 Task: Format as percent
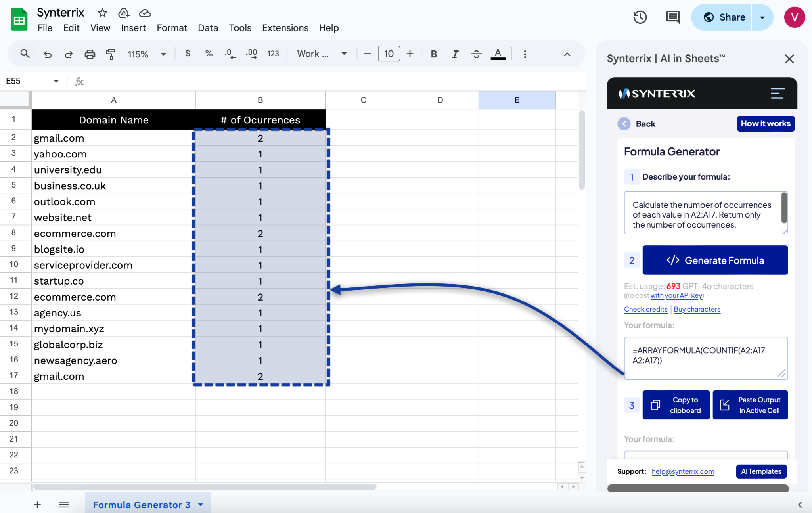[209, 54]
